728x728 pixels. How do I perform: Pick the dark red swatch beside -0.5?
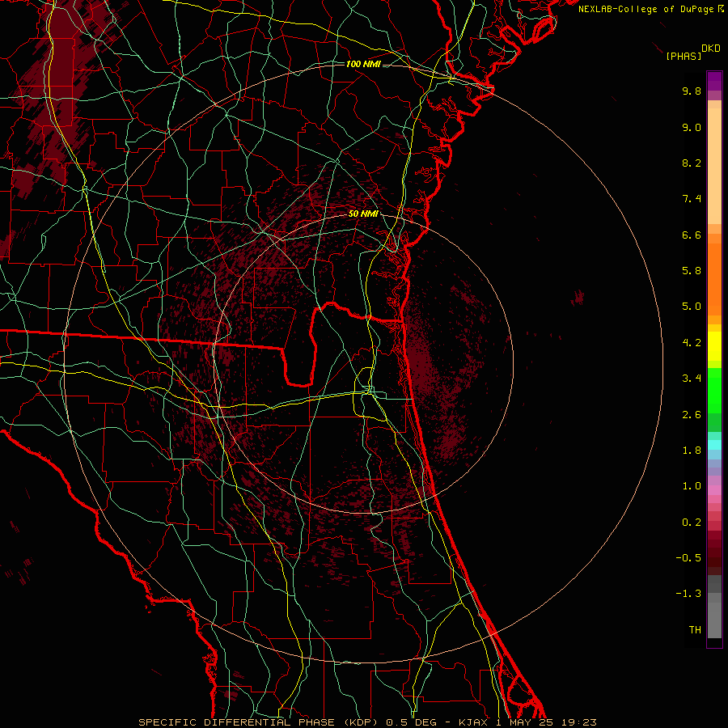(714, 557)
